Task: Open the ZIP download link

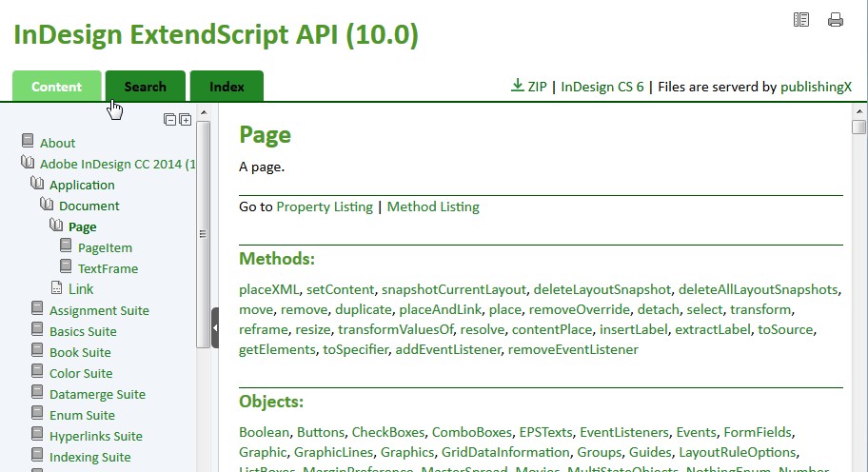Action: pos(537,87)
